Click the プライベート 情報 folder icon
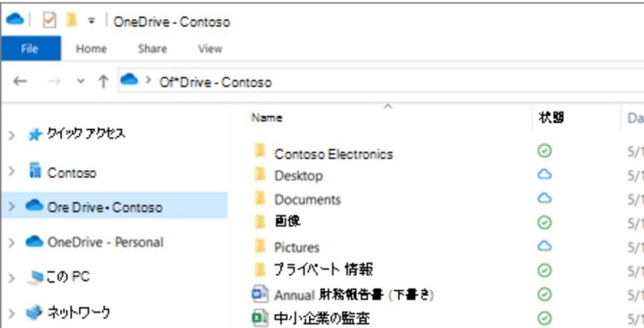The width and height of the screenshot is (644, 328). pyautogui.click(x=260, y=270)
